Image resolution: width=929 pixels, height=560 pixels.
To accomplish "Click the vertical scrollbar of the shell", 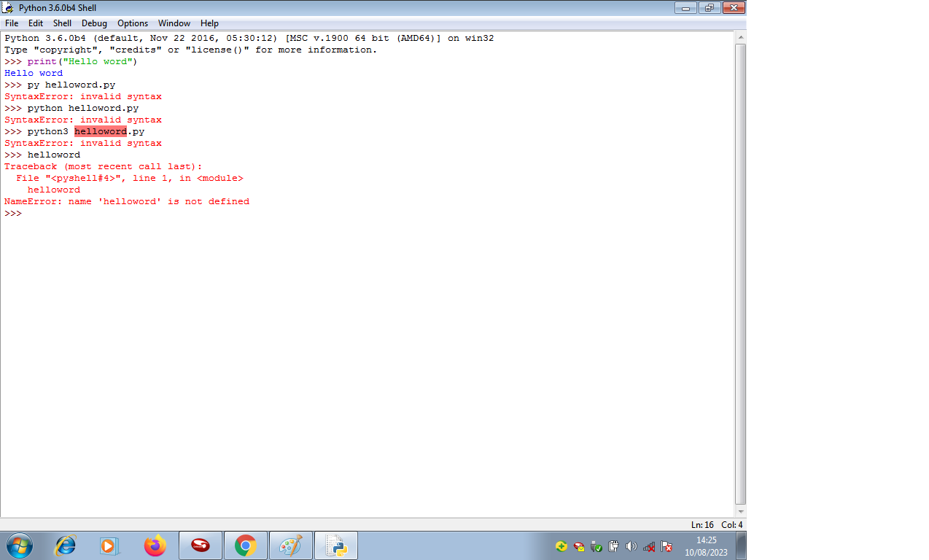I will coord(742,277).
